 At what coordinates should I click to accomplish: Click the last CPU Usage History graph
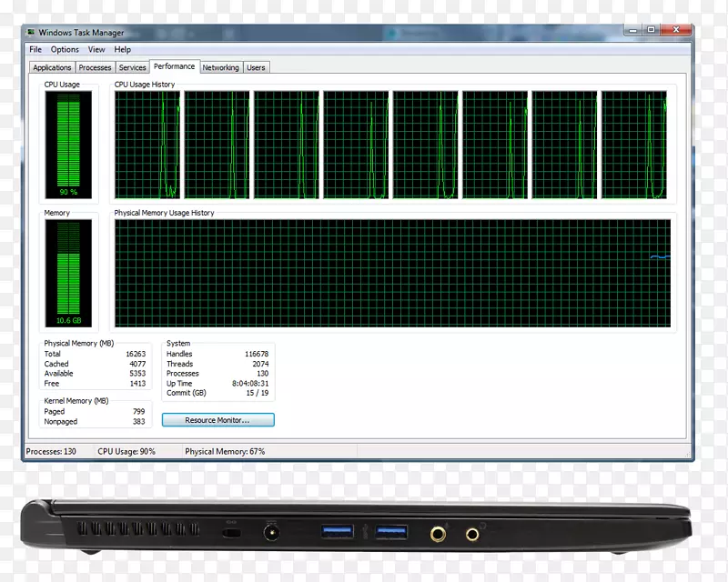point(634,144)
